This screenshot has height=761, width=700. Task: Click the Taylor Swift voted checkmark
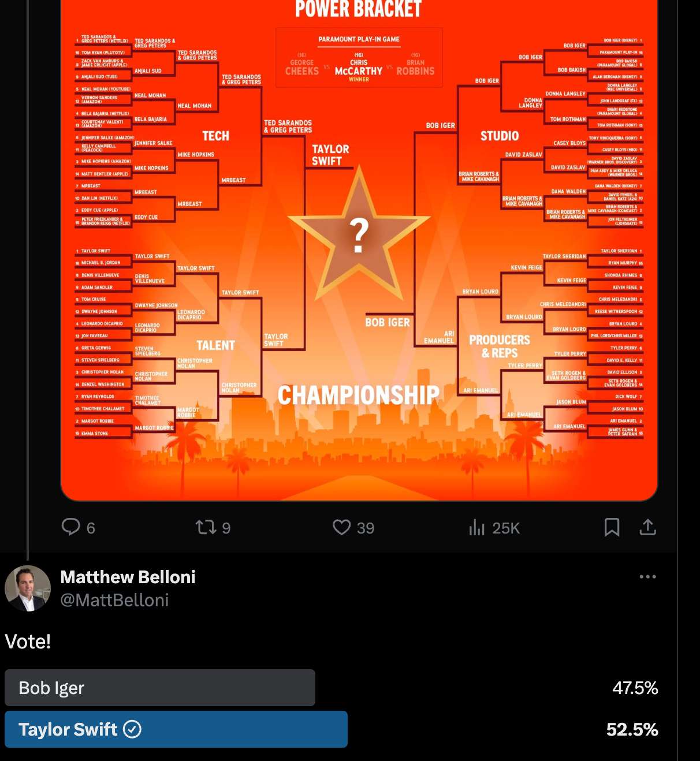point(132,729)
